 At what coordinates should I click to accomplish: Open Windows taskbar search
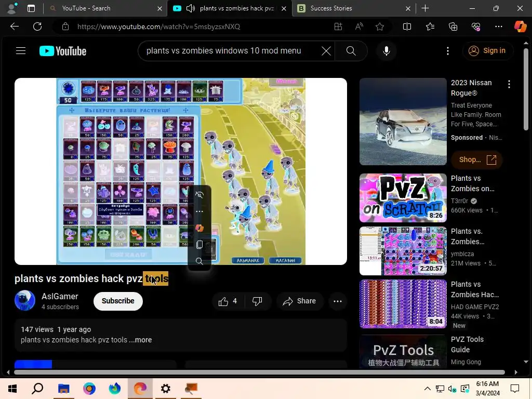(x=37, y=388)
